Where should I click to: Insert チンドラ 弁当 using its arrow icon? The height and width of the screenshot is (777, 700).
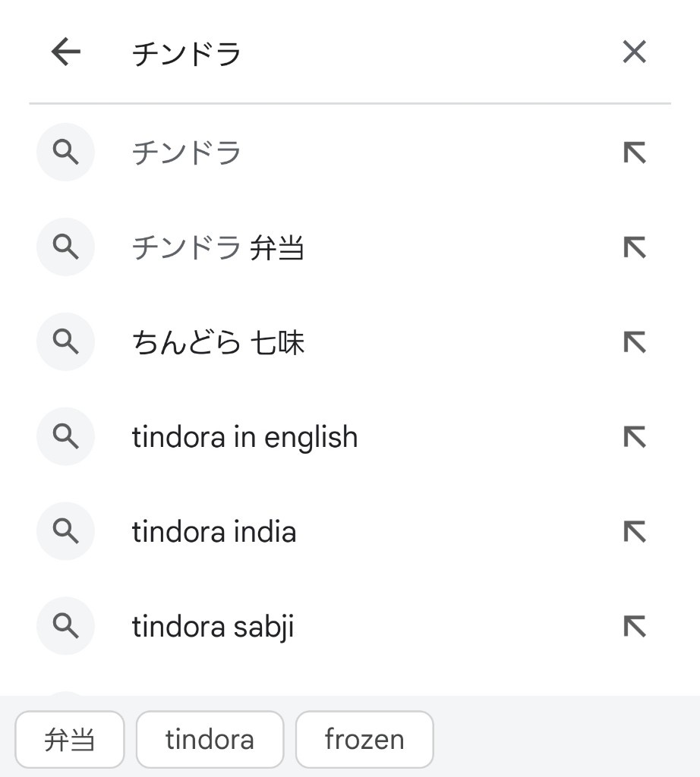634,247
